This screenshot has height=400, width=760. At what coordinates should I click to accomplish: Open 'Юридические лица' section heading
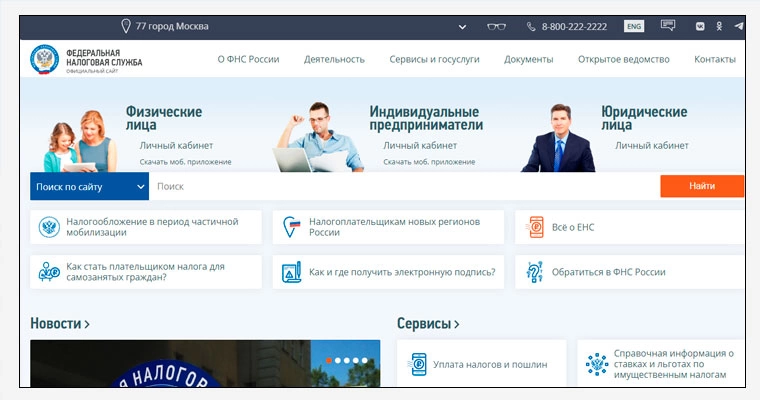pos(644,118)
